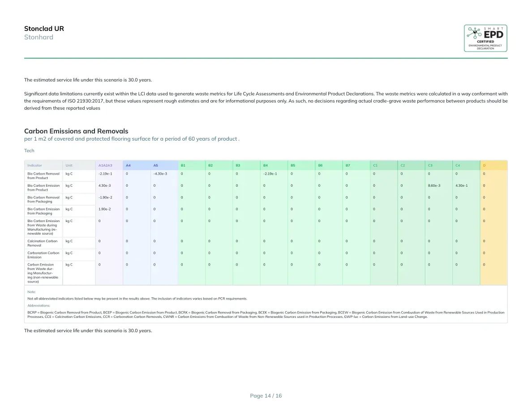The height and width of the screenshot is (411, 532).
Task: Click the Stonhard manufacturer subtitle
Action: (x=39, y=37)
